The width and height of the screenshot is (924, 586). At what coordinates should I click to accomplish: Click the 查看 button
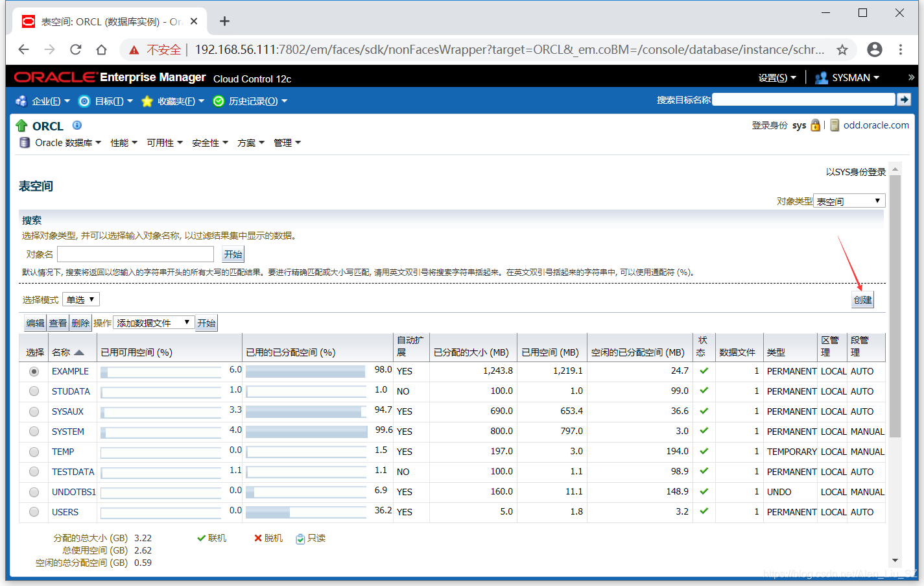pyautogui.click(x=58, y=323)
